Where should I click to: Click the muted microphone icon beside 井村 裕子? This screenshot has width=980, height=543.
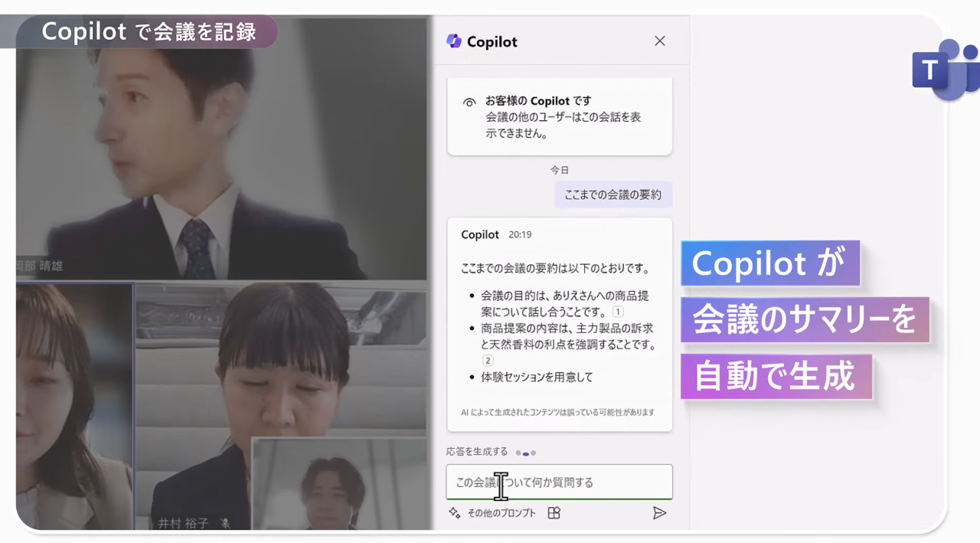[225, 523]
